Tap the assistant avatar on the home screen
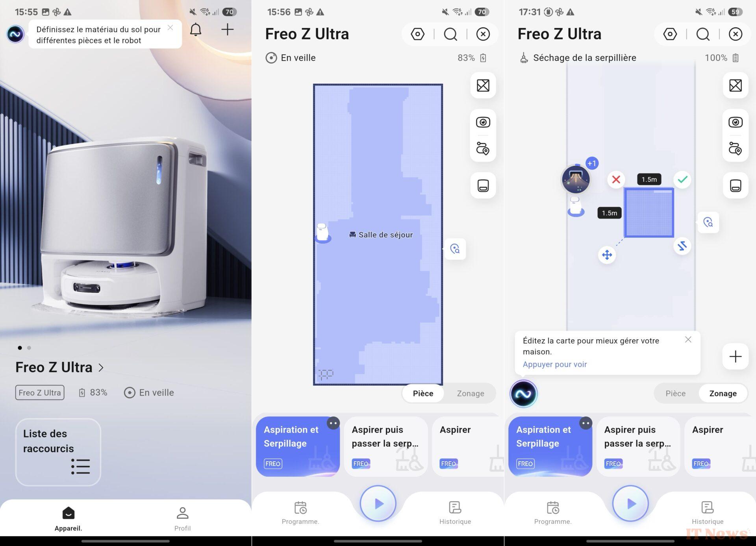The image size is (756, 546). point(15,34)
